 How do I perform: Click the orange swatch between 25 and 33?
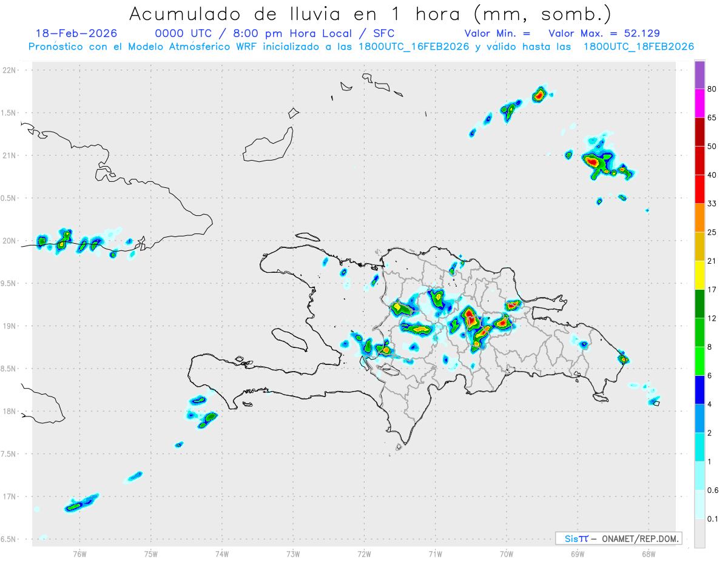[x=699, y=218]
